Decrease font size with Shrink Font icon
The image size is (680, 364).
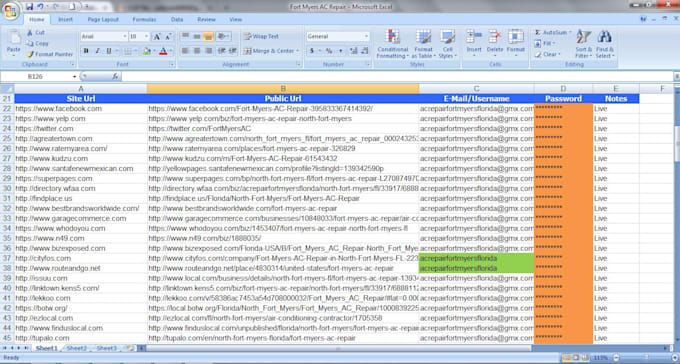pyautogui.click(x=168, y=37)
